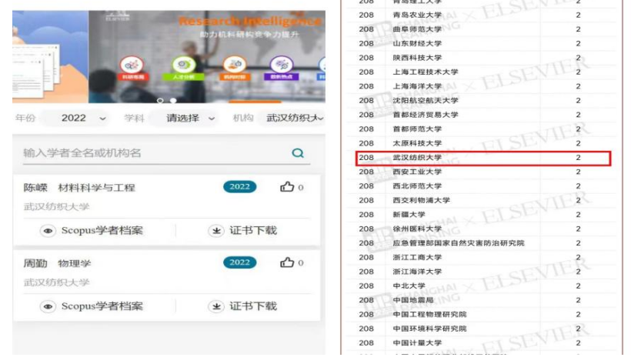This screenshot has height=364, width=631.
Task: Click 物理学 subject label
Action: (75, 263)
